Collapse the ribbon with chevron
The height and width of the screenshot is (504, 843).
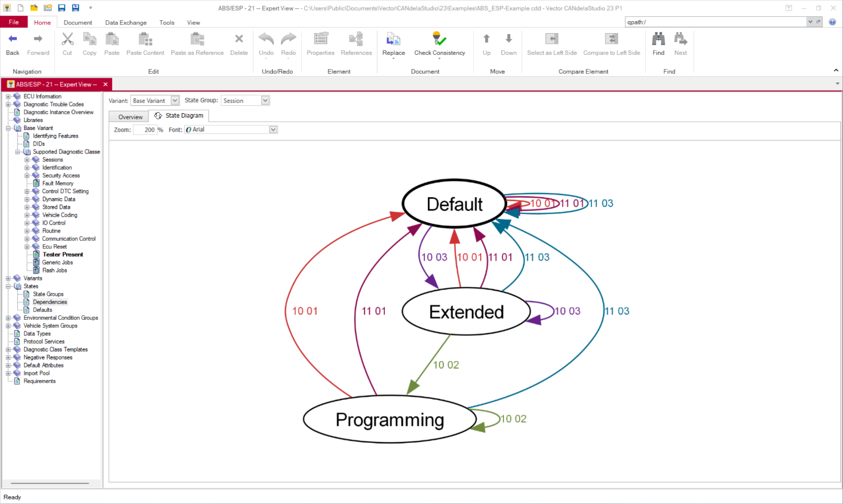[836, 71]
